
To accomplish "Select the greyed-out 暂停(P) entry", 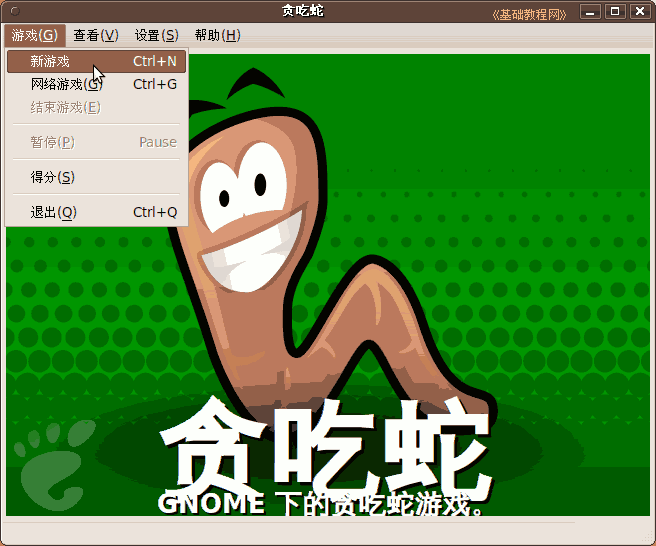I will coord(96,142).
